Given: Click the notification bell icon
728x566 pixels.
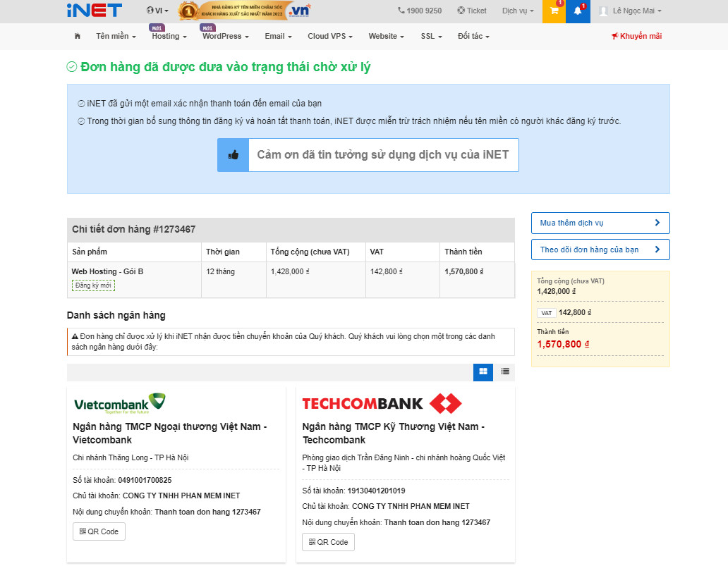Looking at the screenshot, I should (x=578, y=11).
